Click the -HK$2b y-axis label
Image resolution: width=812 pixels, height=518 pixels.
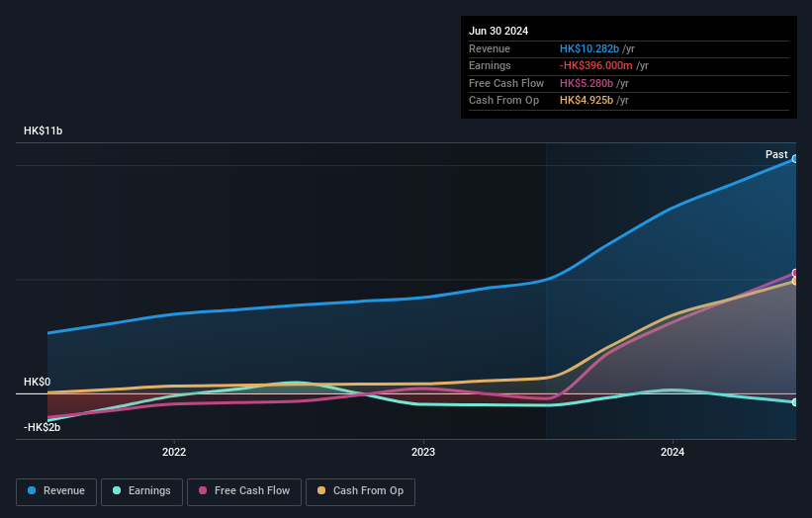(42, 427)
